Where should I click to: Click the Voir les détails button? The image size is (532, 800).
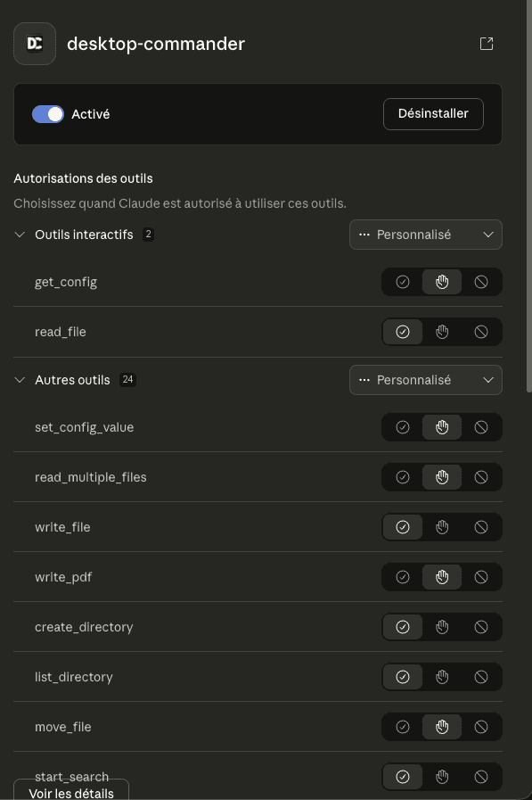(71, 790)
